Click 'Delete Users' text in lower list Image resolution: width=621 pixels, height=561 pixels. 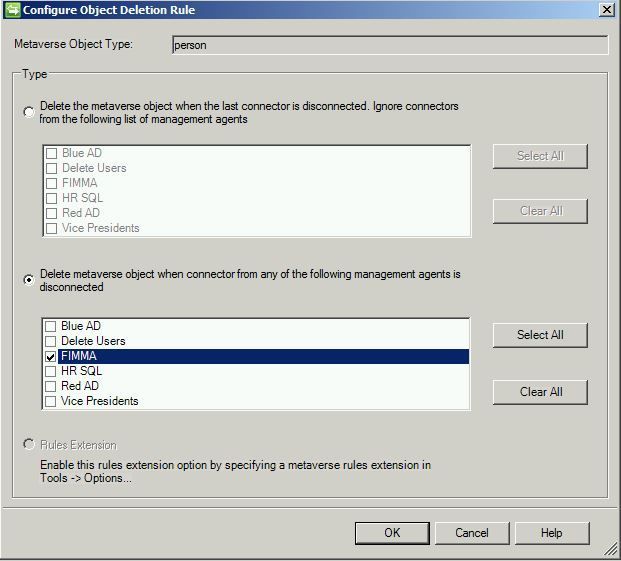point(93,341)
